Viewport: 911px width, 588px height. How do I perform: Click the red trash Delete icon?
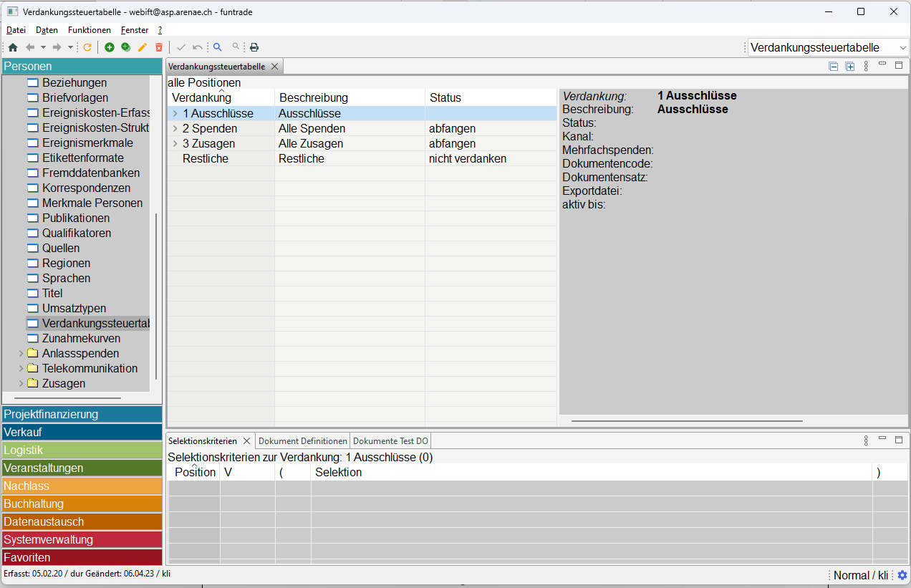pos(159,47)
